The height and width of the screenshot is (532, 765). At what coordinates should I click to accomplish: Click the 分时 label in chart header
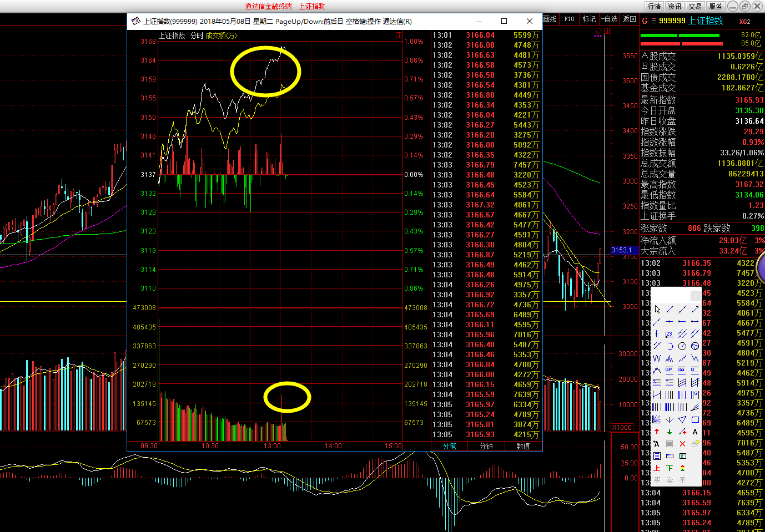click(x=197, y=36)
